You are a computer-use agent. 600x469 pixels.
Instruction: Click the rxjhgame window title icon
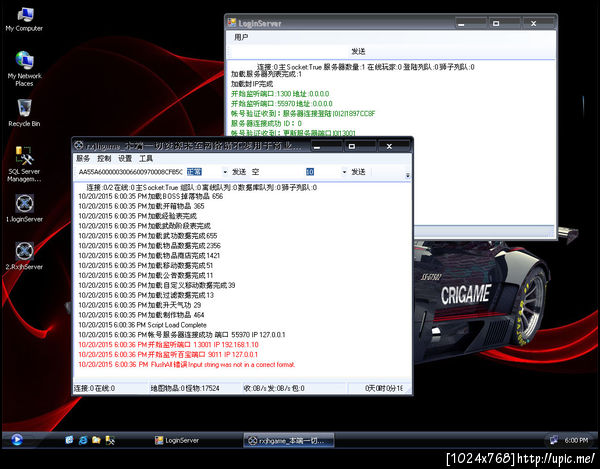coord(78,145)
